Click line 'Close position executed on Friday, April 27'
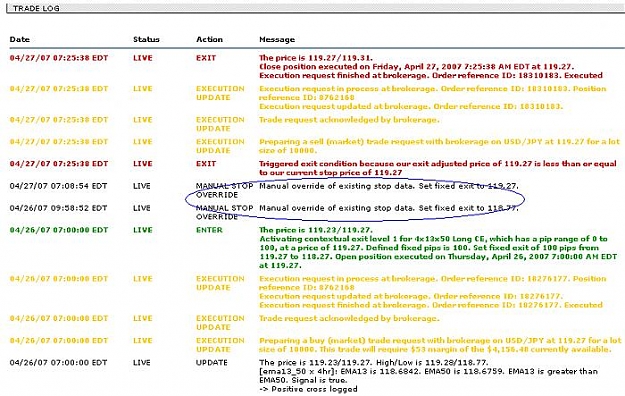The height and width of the screenshot is (396, 625). coord(416,67)
